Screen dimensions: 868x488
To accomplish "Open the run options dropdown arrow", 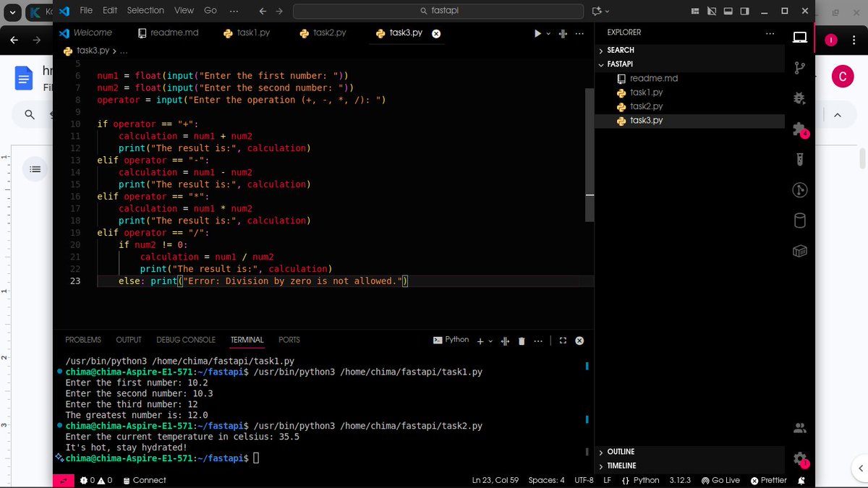I will (548, 33).
